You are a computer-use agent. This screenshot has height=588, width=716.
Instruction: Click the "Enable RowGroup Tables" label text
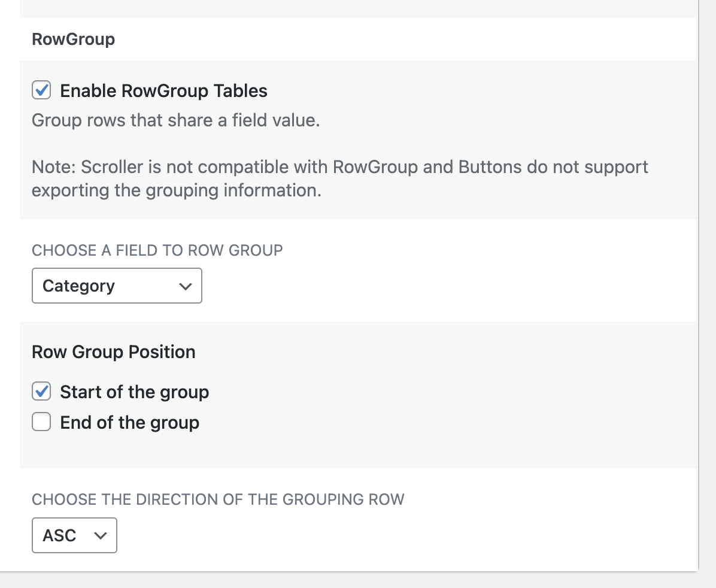(163, 91)
